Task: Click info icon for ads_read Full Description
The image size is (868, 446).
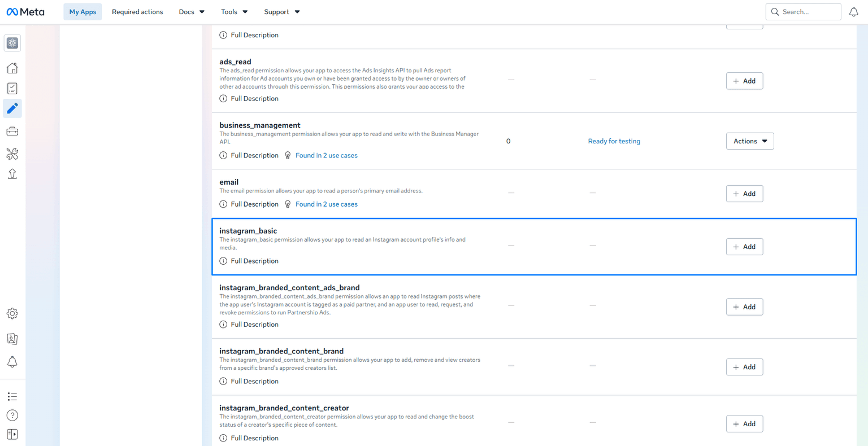Action: (223, 99)
